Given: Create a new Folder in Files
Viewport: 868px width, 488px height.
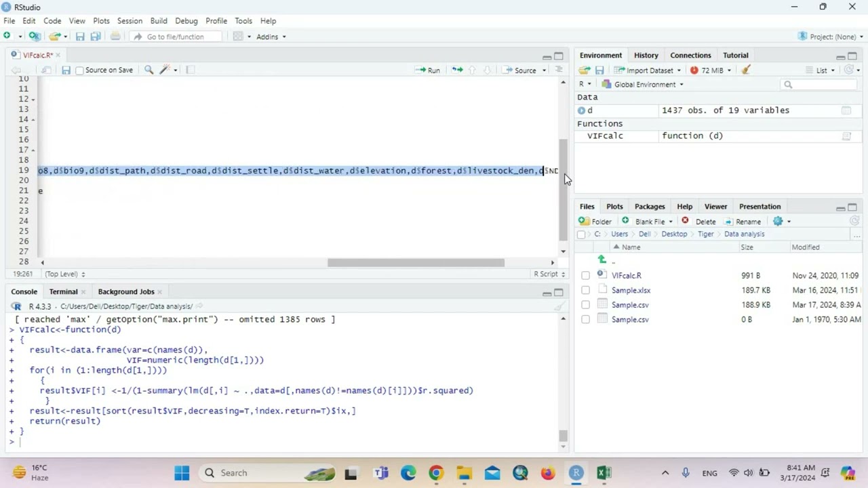Looking at the screenshot, I should [595, 222].
